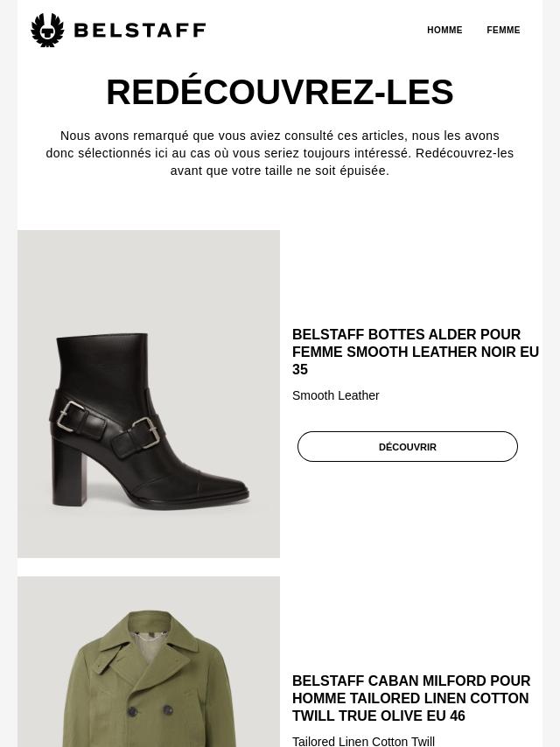Click the REDÉCOUVREZ-LES headline
The width and height of the screenshot is (560, 747).
pyautogui.click(x=280, y=92)
